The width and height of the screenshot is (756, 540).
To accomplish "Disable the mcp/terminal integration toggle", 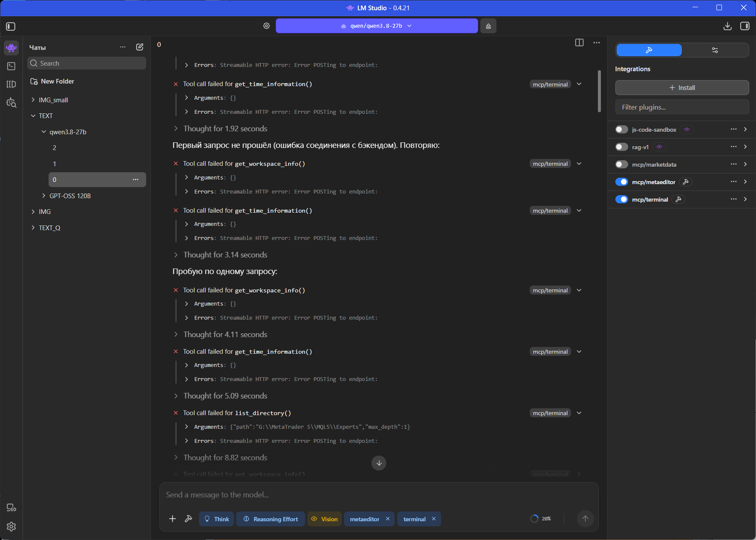I will 622,199.
